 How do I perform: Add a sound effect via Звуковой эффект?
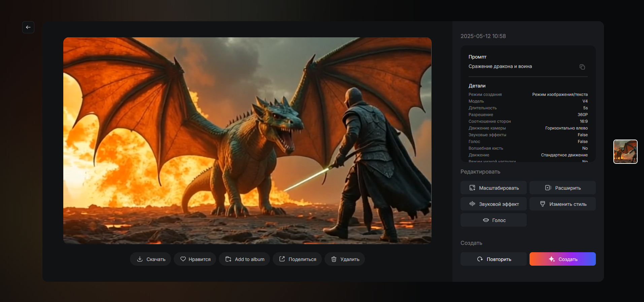tap(494, 204)
